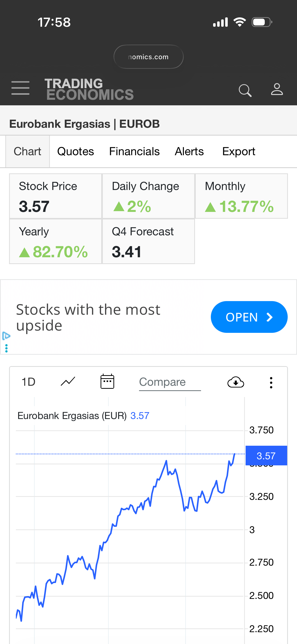Tap the Q4 Forecast 3.41 tile
The height and width of the screenshot is (644, 297).
coord(148,241)
